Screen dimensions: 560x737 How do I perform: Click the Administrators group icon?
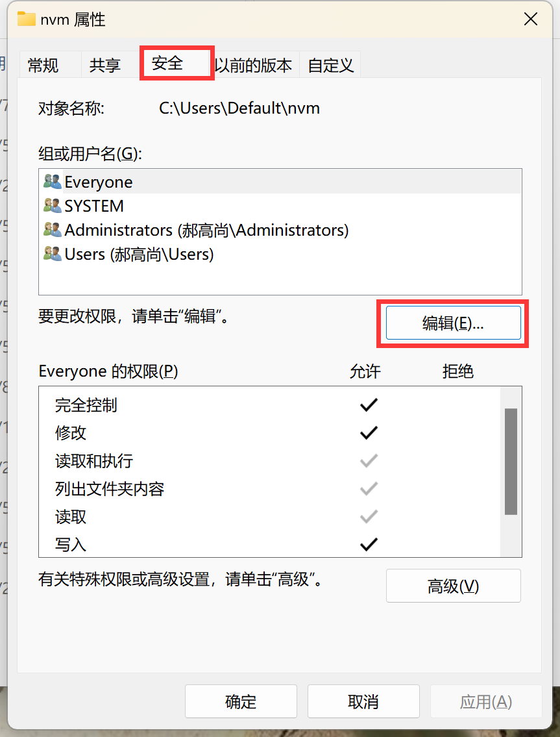tap(52, 230)
